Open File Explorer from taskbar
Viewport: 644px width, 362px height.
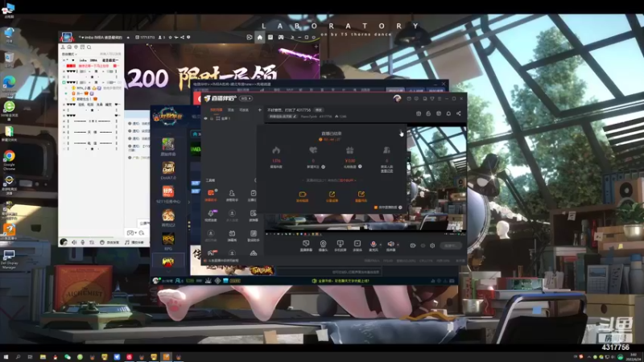(x=43, y=357)
